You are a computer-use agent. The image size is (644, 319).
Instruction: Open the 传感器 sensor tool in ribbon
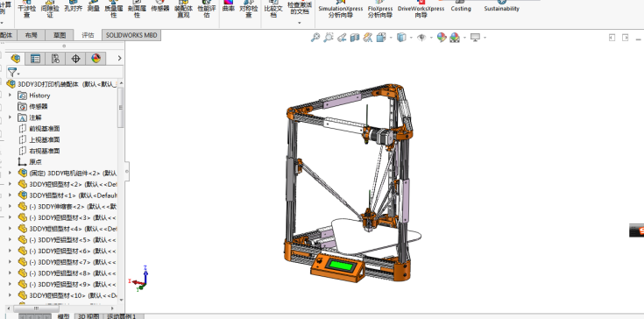point(160,6)
